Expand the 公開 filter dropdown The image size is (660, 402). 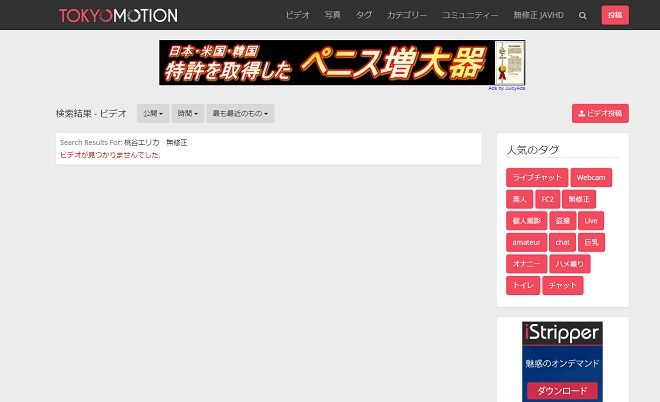pyautogui.click(x=153, y=114)
